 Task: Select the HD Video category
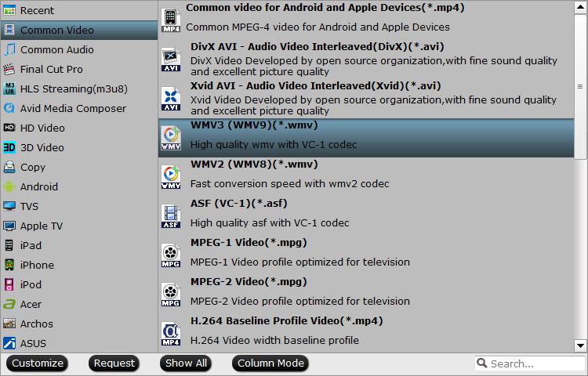point(79,128)
